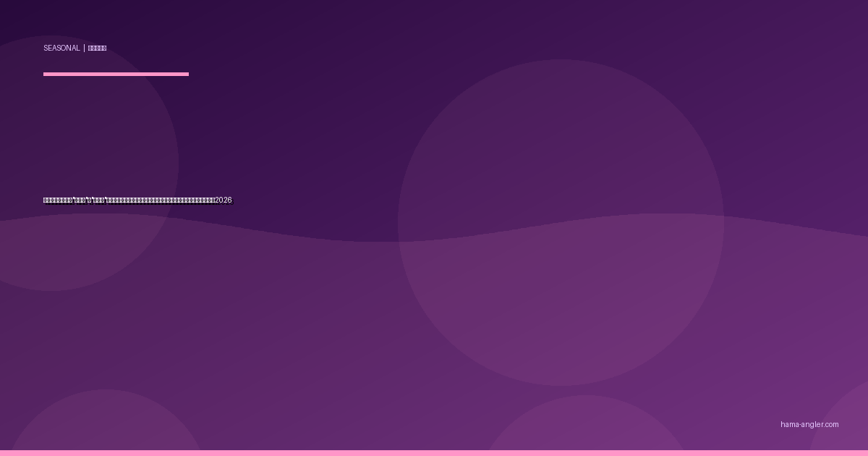The image size is (868, 456).
Task: Open the hama-angler.com link
Action: point(809,425)
